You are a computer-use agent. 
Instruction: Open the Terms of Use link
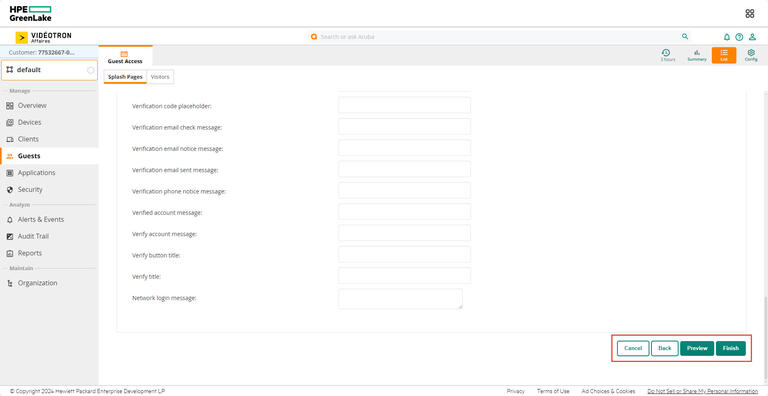552,391
